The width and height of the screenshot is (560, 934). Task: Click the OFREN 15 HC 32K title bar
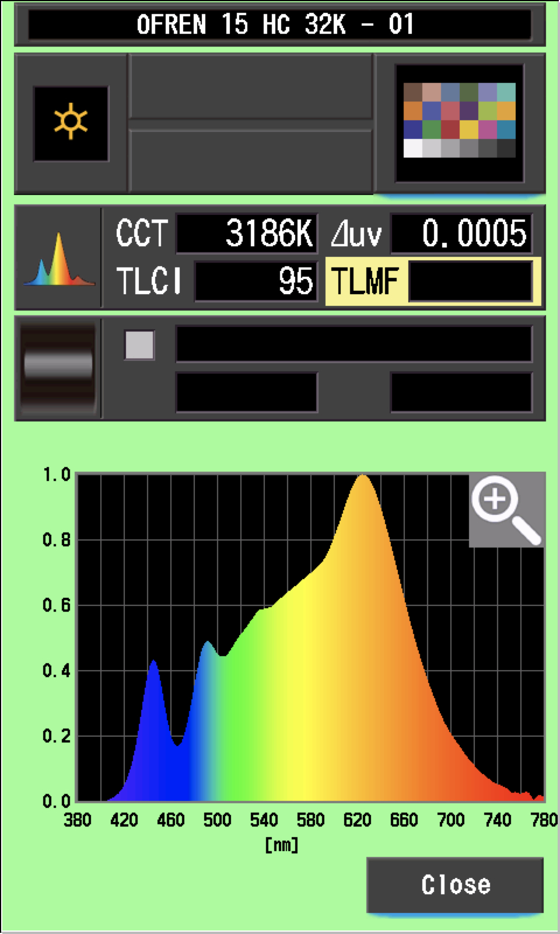tap(279, 25)
